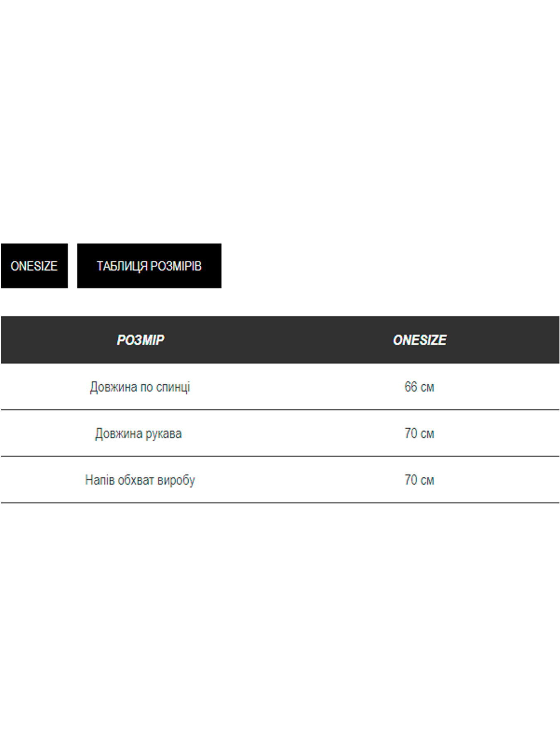Click the ONESIZE column header in table
Viewport: 560px width, 747px height.
tap(419, 340)
